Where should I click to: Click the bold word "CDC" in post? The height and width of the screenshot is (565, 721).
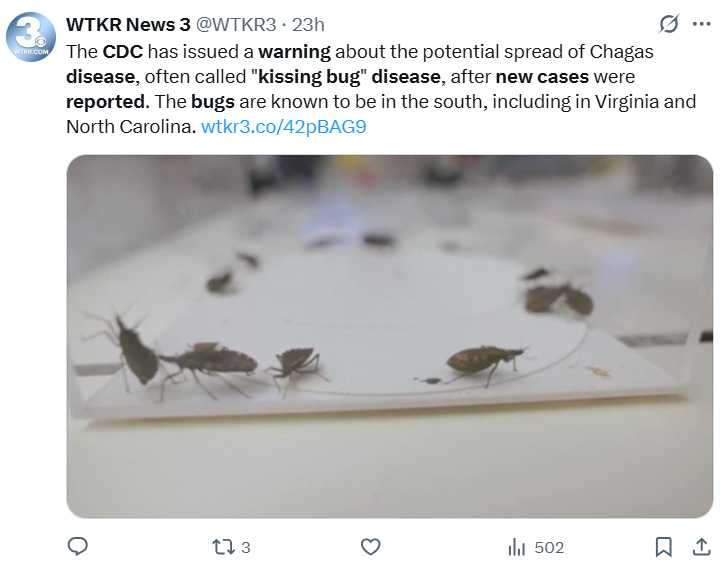(123, 50)
